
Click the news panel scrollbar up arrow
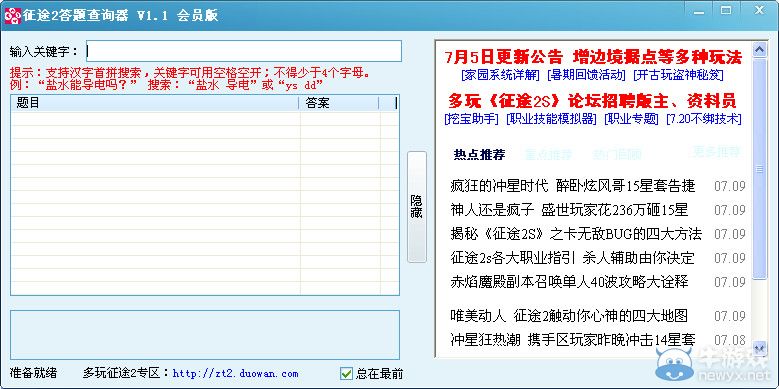pyautogui.click(x=760, y=49)
